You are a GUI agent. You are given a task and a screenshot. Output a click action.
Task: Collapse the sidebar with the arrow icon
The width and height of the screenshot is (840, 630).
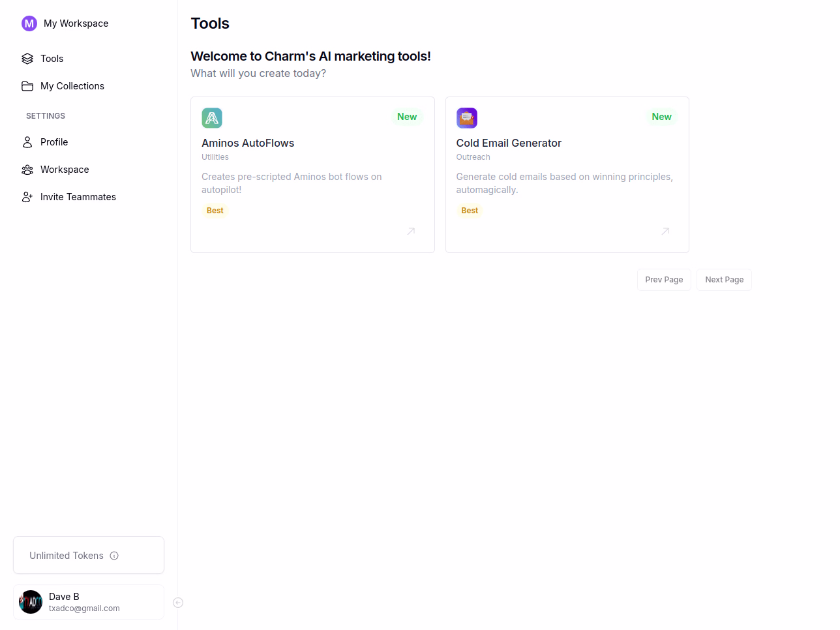coord(178,603)
